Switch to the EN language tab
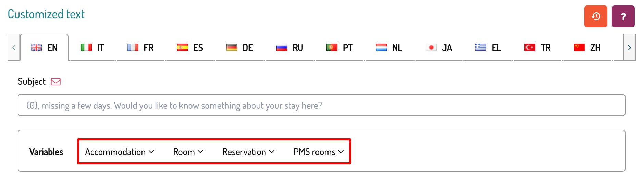This screenshot has width=644, height=173. pos(45,48)
